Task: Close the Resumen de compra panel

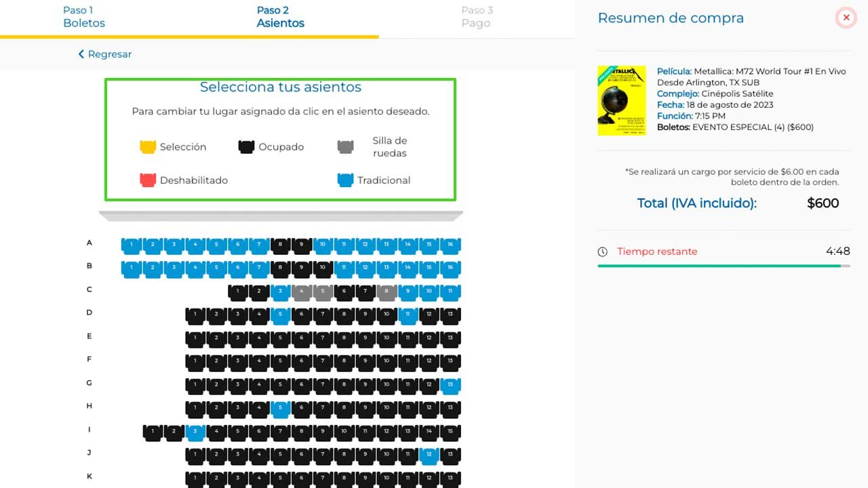Action: [846, 18]
